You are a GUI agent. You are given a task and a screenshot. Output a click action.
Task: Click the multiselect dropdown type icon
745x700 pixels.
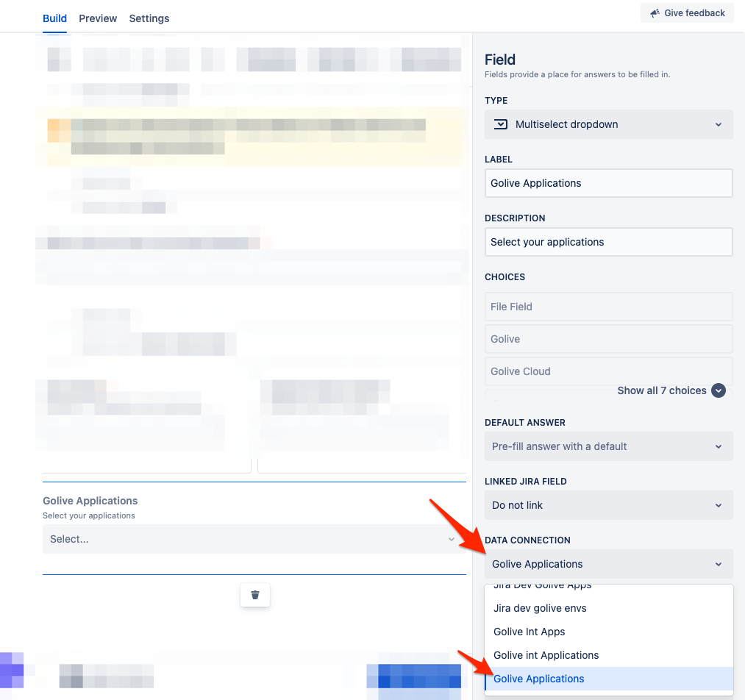coord(501,124)
